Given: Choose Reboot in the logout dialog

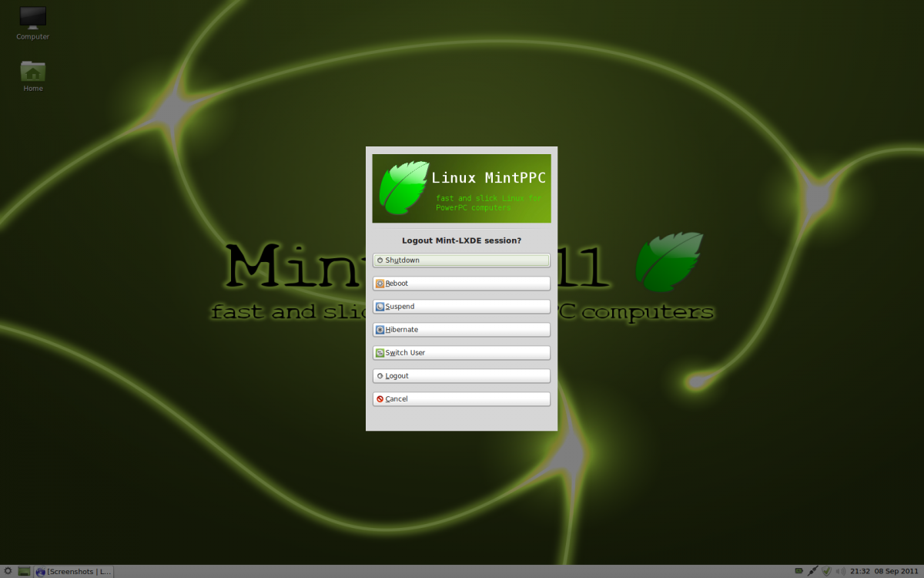Looking at the screenshot, I should (461, 284).
